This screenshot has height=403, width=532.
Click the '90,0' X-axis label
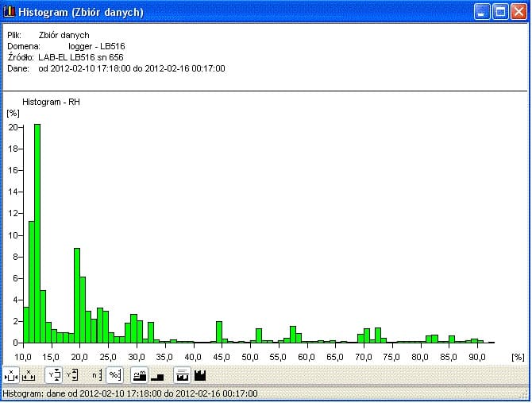(476, 357)
